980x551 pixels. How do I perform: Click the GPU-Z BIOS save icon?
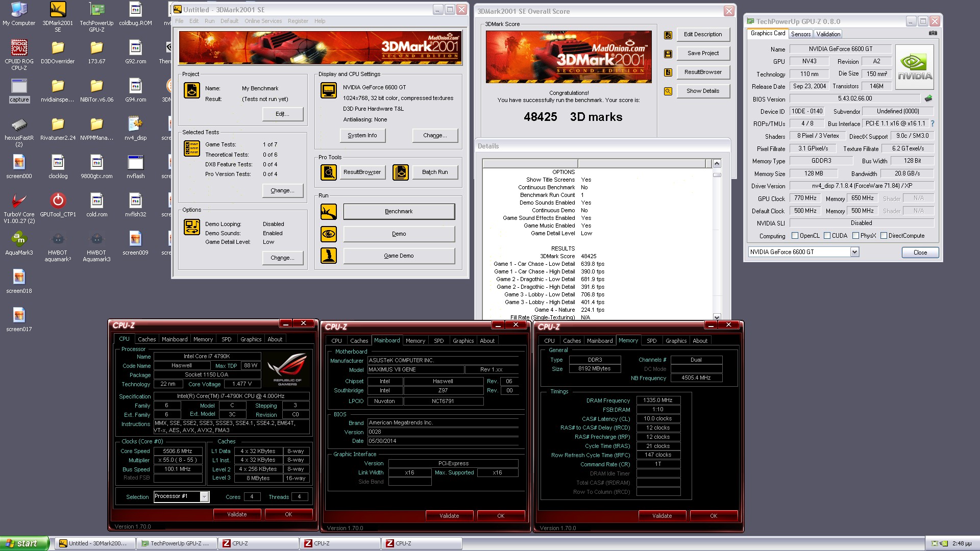(928, 98)
